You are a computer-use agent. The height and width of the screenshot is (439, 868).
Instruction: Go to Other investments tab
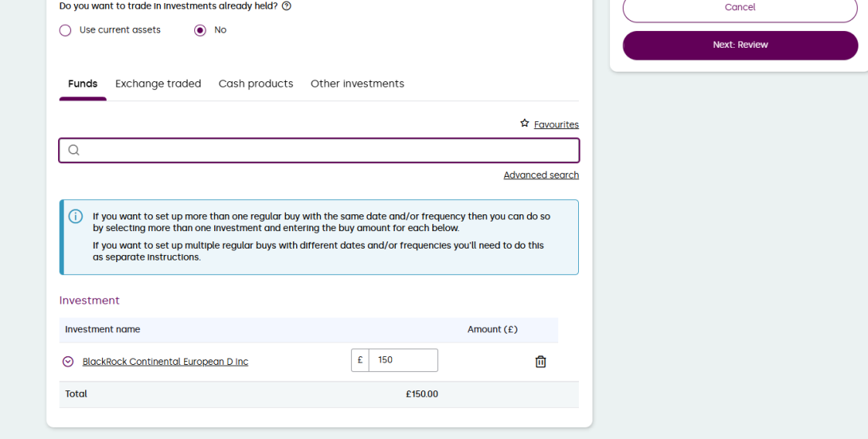357,84
